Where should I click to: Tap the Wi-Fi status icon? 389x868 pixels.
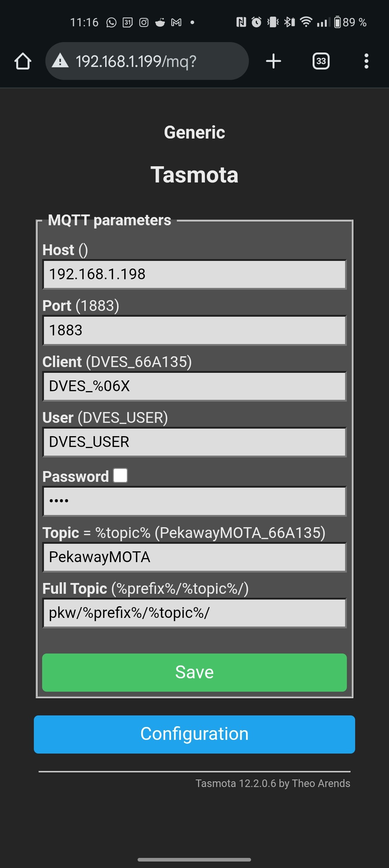point(306,22)
